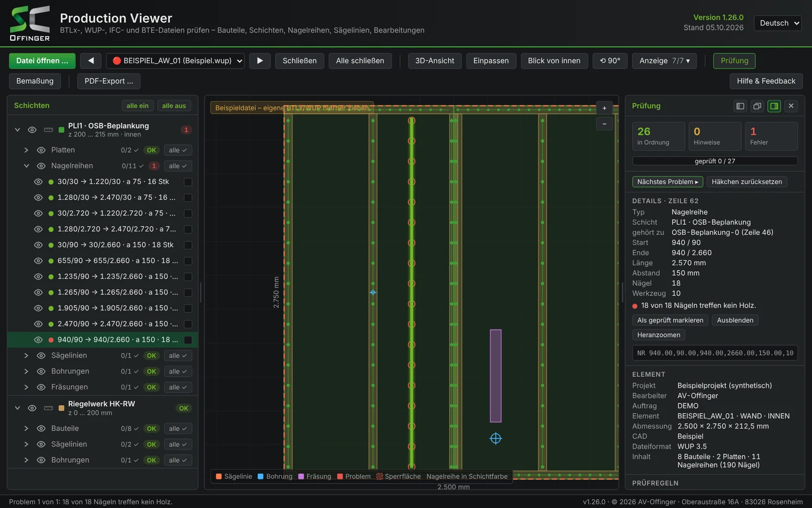Toggle eye for nail row 30/30 → 1.220/30
The height and width of the screenshot is (508, 812).
click(x=38, y=182)
